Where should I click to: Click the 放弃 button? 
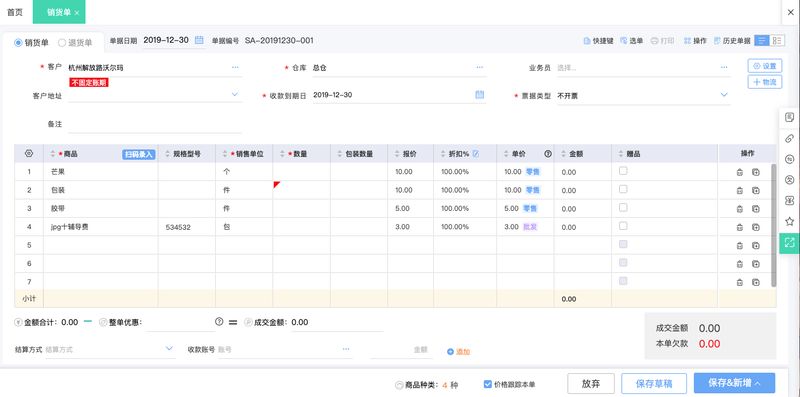point(591,383)
